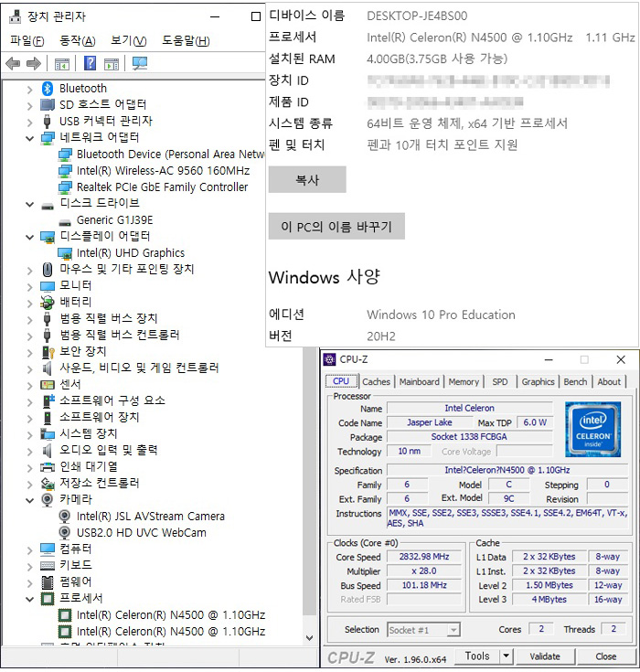Screen dimensions: 640x672
Task: Click the 배터리 battery icon
Action: coord(48,302)
